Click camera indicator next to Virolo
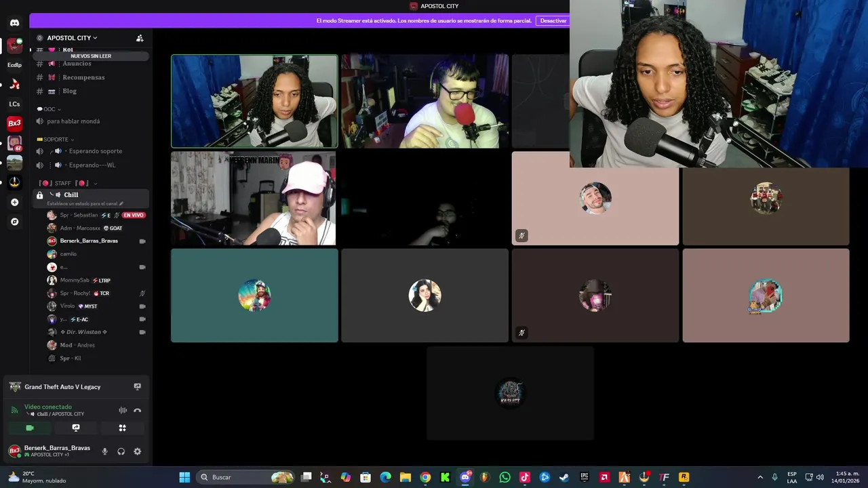 (x=142, y=306)
